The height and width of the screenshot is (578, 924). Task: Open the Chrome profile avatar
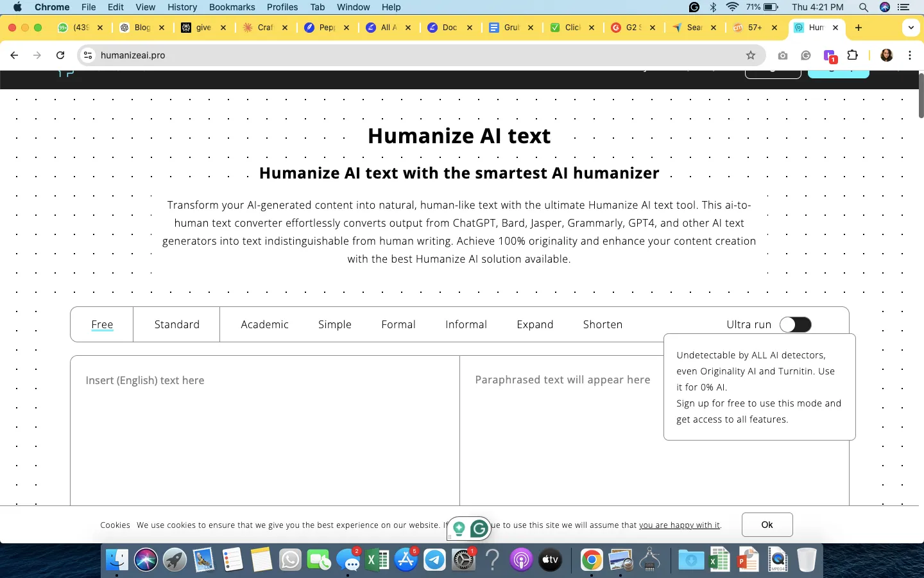(887, 55)
